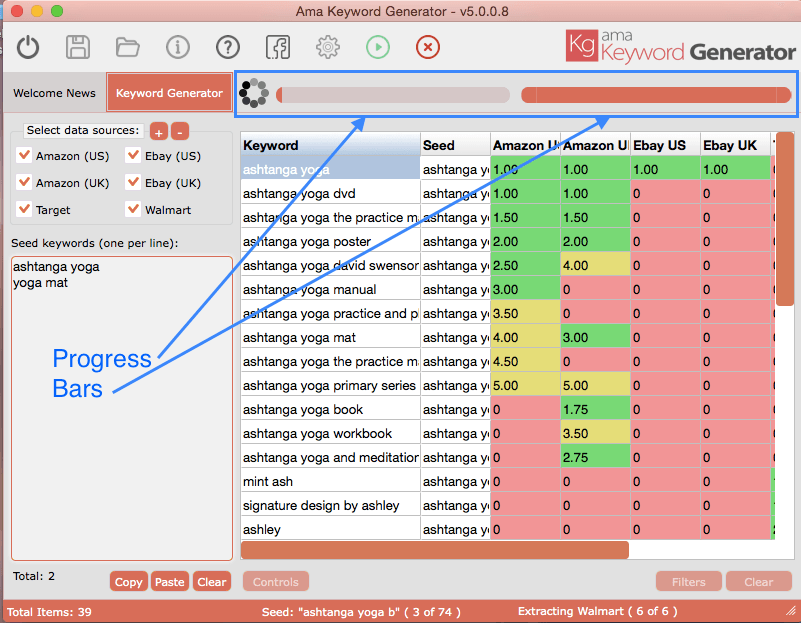
Task: Select the 'ashtanga yoga book' keyword
Action: [331, 410]
